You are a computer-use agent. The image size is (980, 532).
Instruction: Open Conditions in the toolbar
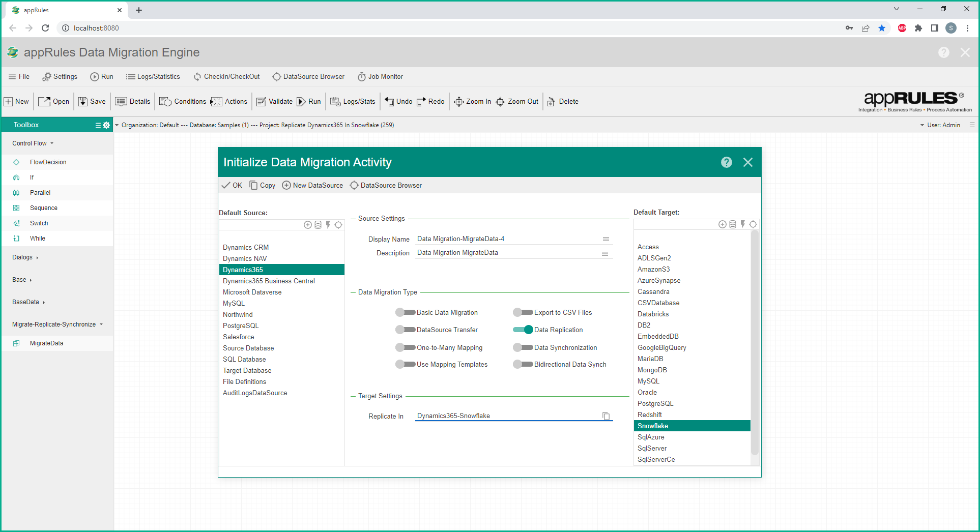(x=183, y=101)
